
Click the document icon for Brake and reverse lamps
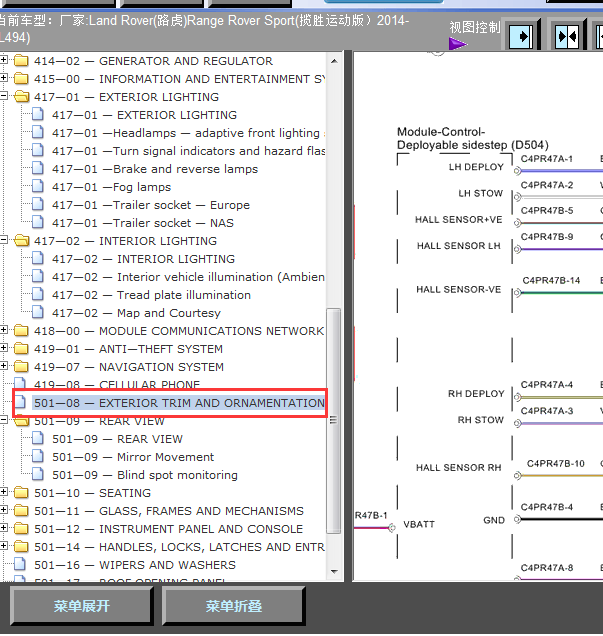38,168
